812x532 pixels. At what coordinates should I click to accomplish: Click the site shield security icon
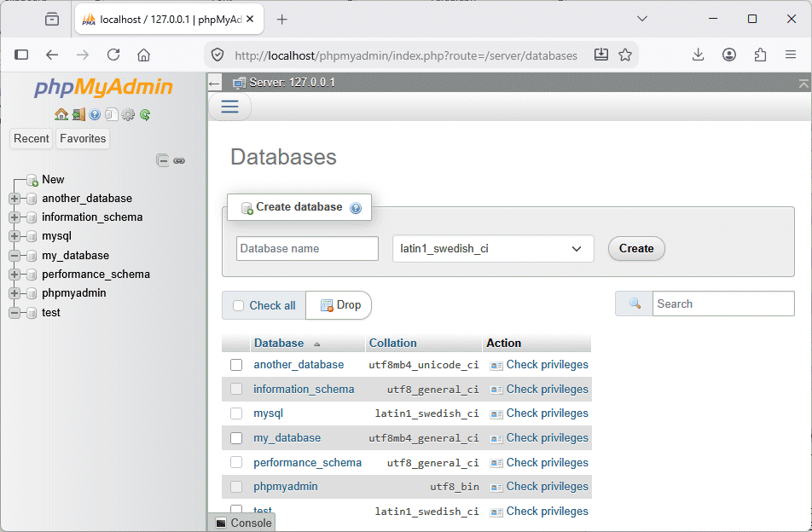click(217, 55)
